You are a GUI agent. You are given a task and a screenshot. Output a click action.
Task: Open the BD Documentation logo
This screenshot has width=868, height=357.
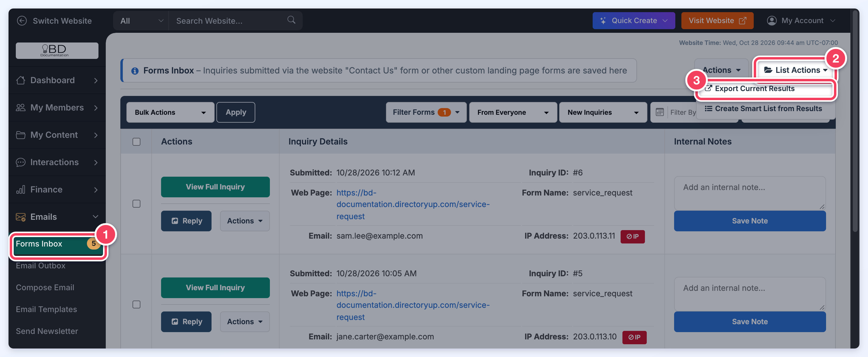57,50
